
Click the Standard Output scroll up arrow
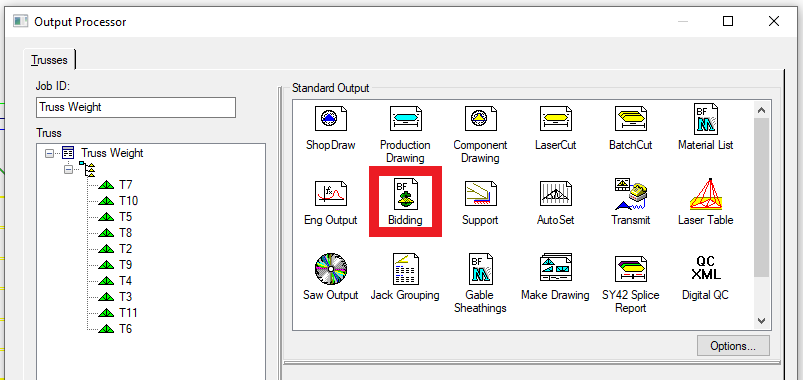(761, 110)
